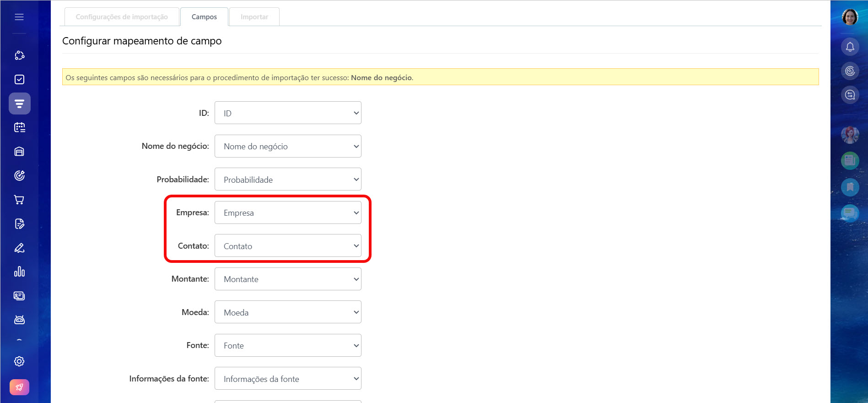Screen dimensions: 868x403
Task: Click the rocket icon at sidebar bottom
Action: (19, 387)
